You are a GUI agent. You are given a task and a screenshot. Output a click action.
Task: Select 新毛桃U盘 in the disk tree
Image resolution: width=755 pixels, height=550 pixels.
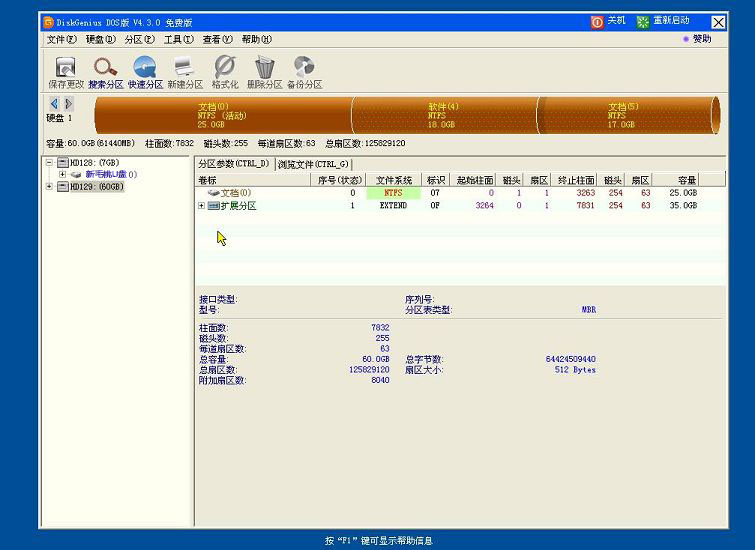(x=111, y=174)
